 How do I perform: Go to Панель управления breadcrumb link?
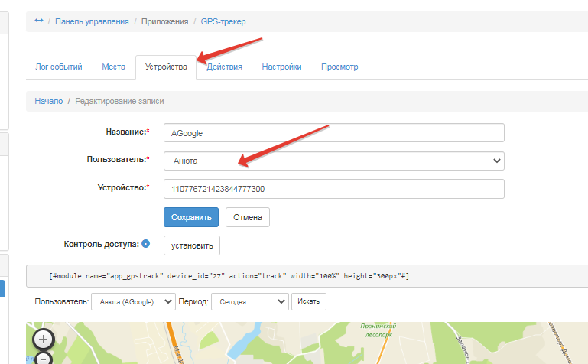point(92,21)
